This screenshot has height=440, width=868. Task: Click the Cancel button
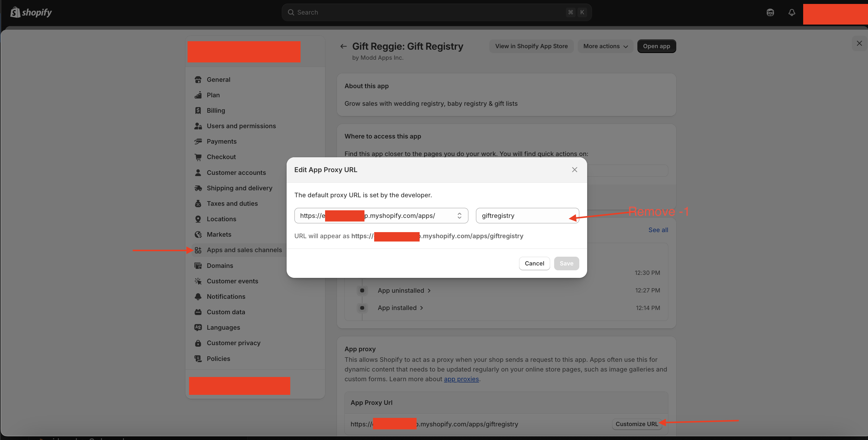click(x=534, y=263)
